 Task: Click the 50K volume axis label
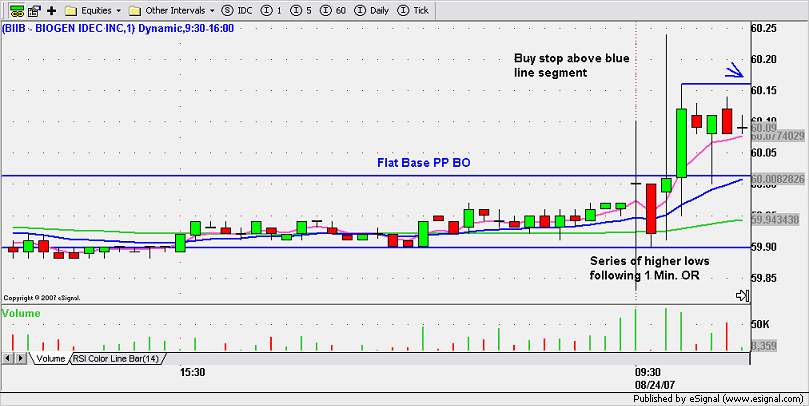760,324
